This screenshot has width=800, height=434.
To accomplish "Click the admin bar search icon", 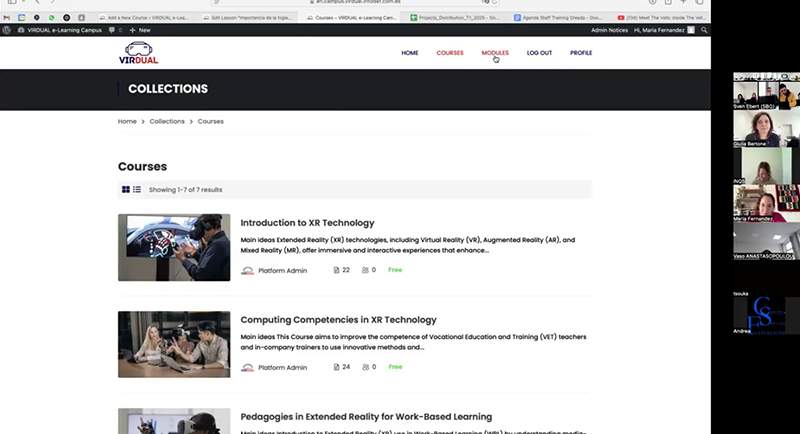I will tap(705, 30).
